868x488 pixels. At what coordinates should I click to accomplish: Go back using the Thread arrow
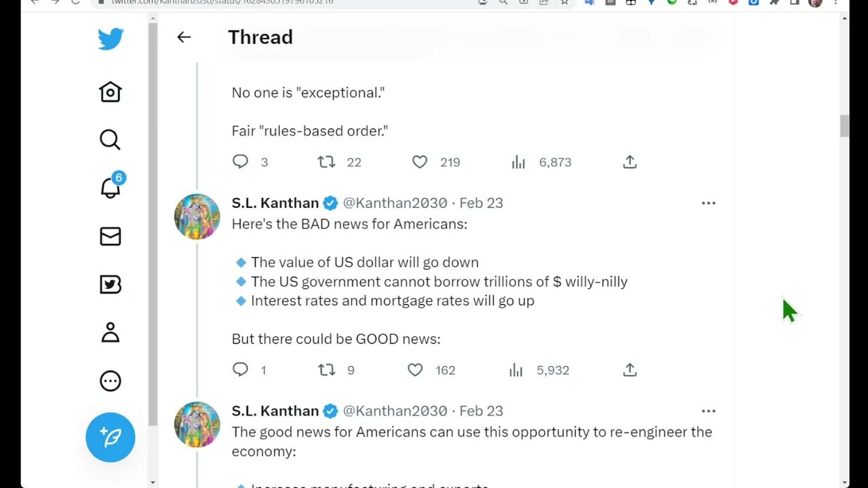(184, 37)
